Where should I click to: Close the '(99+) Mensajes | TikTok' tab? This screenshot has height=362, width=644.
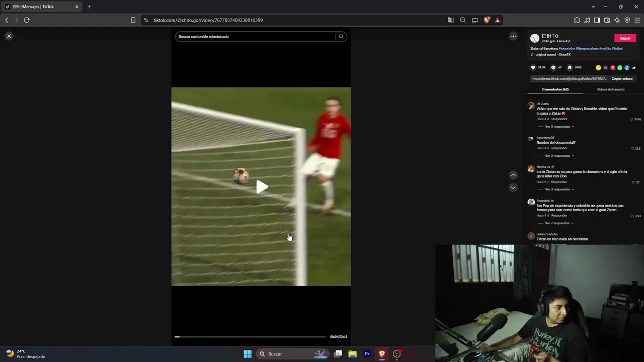tap(76, 7)
